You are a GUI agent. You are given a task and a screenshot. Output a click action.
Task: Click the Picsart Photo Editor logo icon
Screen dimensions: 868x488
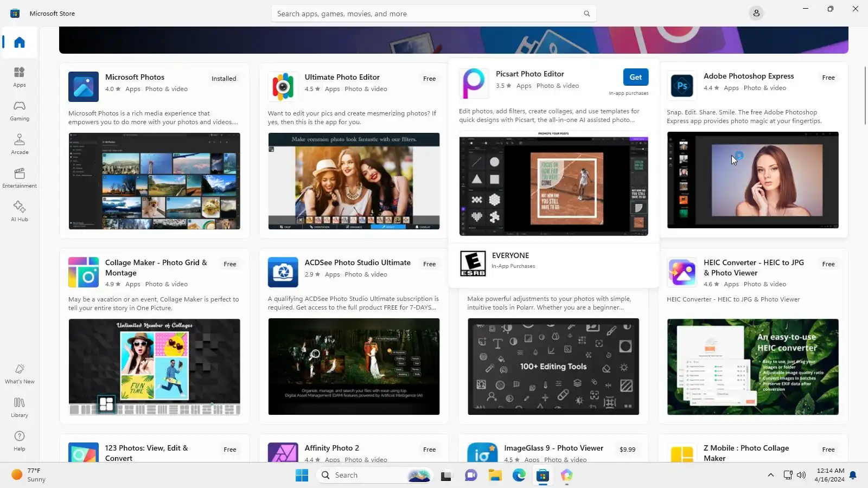pos(474,84)
